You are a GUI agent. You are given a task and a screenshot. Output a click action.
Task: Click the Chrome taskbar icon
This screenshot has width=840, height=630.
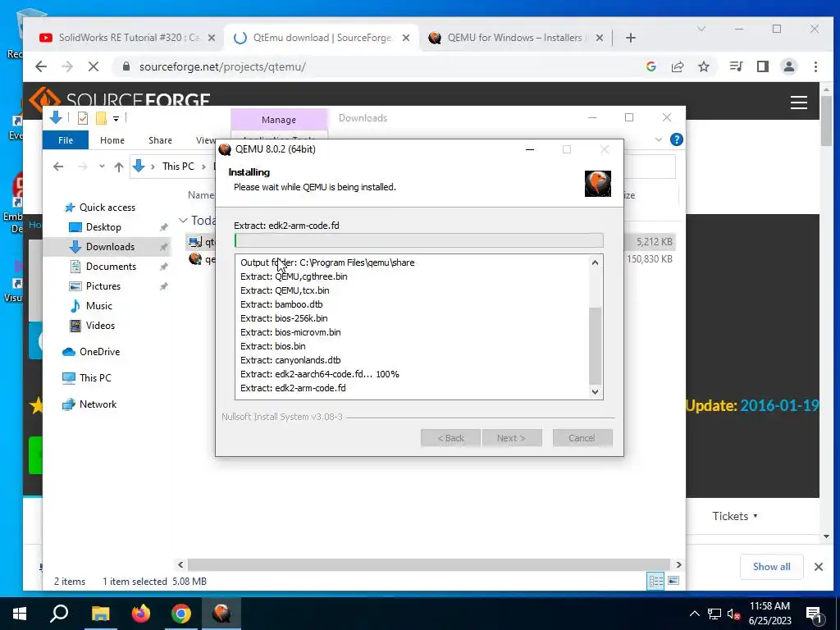coord(181,614)
